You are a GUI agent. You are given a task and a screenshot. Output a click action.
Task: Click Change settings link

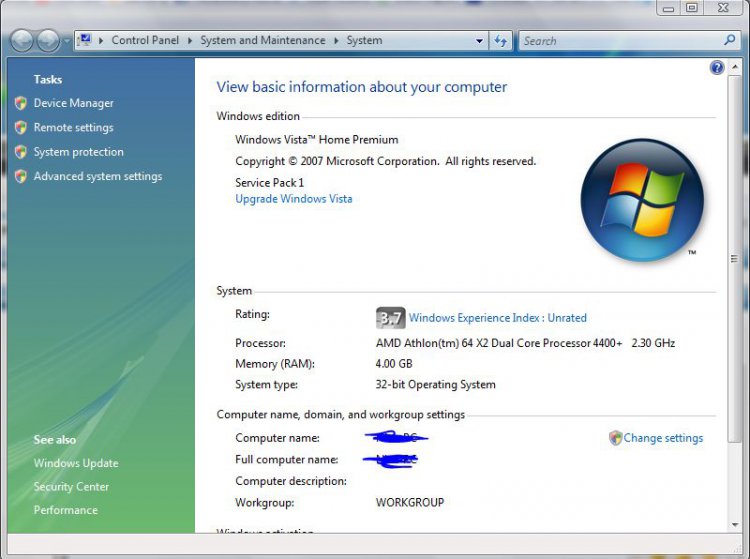tap(663, 438)
